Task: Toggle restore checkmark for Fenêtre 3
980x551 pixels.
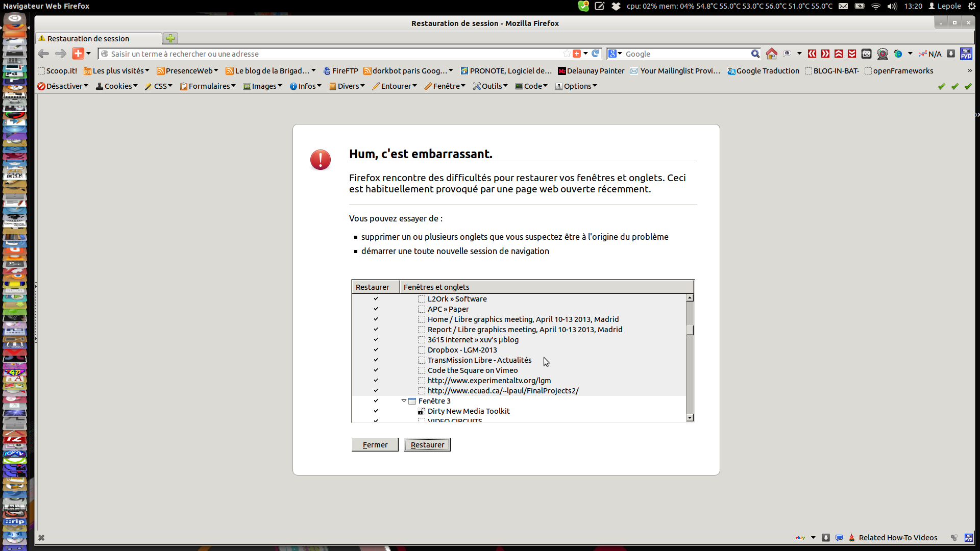Action: pyautogui.click(x=376, y=401)
